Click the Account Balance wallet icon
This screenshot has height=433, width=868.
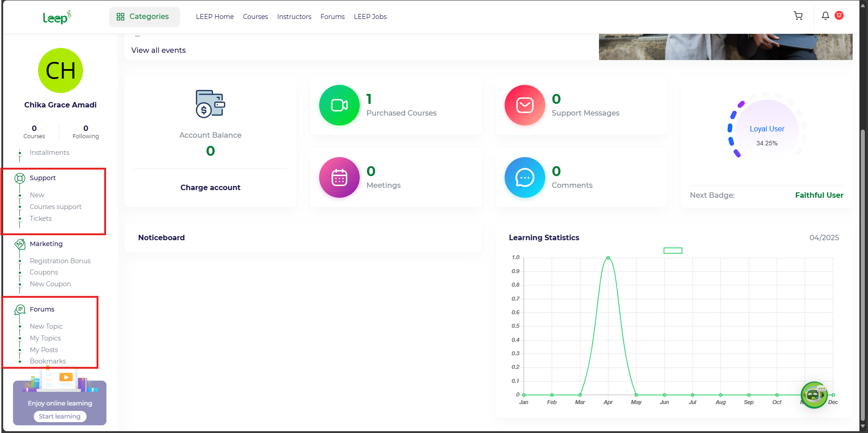pos(210,104)
